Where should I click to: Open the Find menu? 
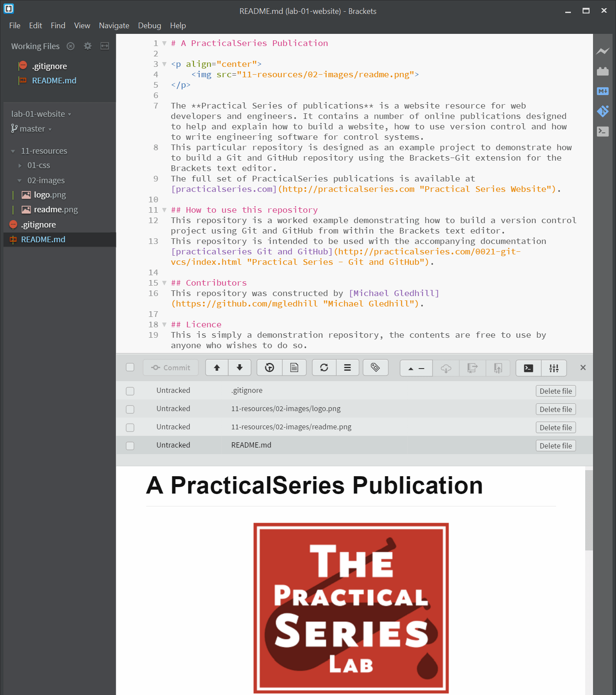[x=58, y=26]
